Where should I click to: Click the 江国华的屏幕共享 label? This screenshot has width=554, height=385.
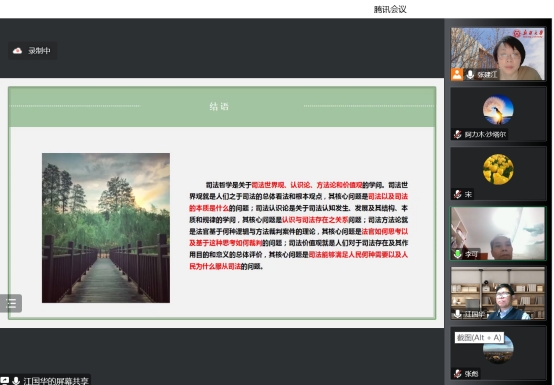(x=56, y=381)
